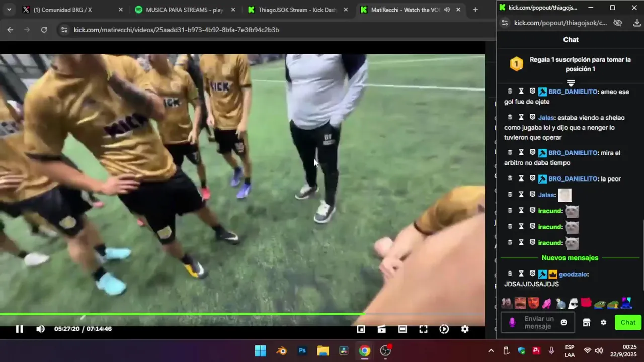Pause the video playback
The image size is (644, 362).
(x=19, y=329)
